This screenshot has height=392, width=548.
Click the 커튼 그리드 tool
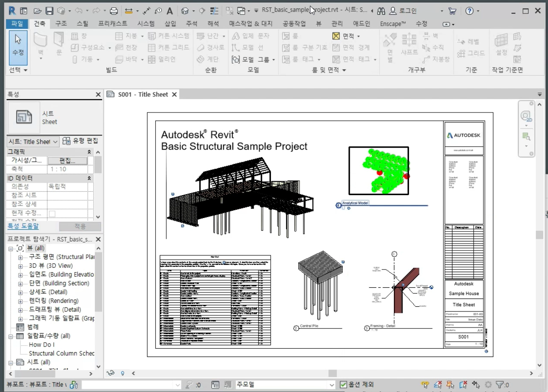point(168,48)
